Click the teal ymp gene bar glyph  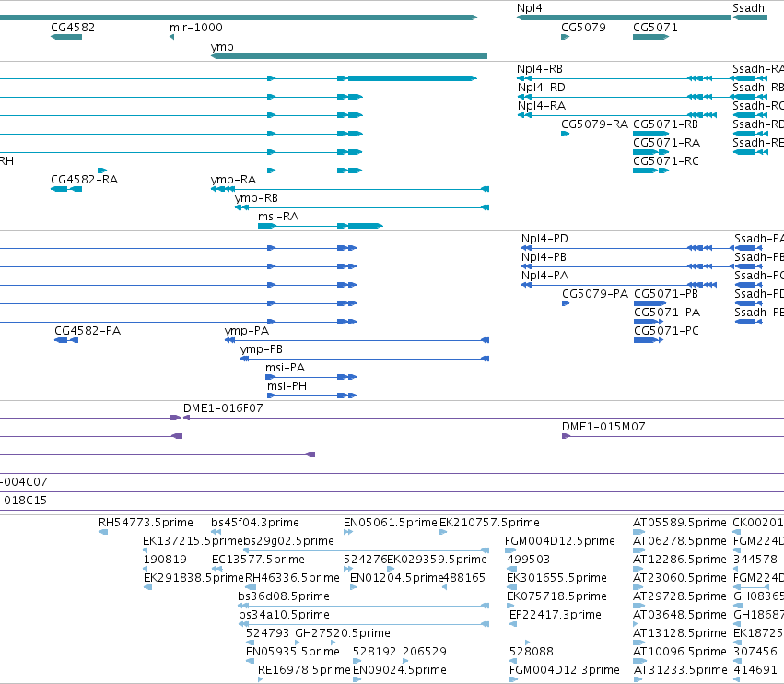[x=349, y=56]
